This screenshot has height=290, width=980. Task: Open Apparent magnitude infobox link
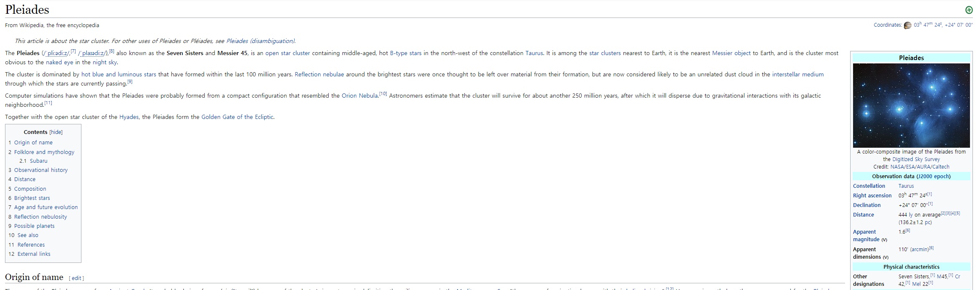tap(867, 236)
